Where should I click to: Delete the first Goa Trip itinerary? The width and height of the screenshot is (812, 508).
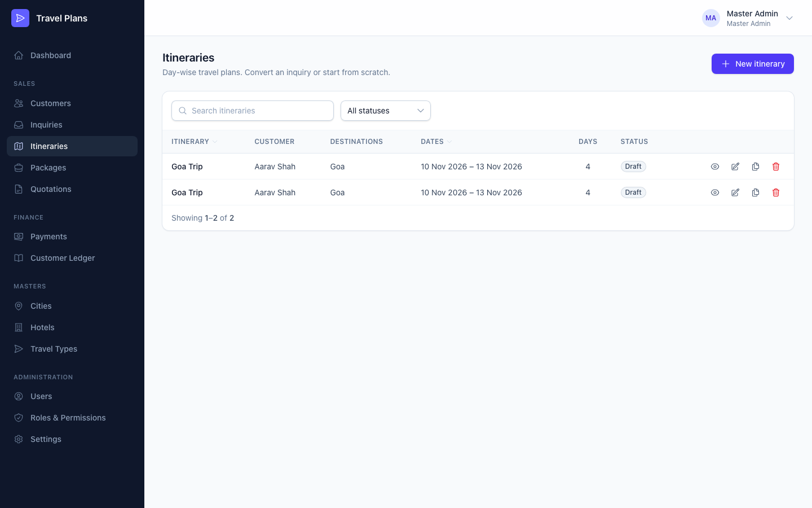point(776,167)
